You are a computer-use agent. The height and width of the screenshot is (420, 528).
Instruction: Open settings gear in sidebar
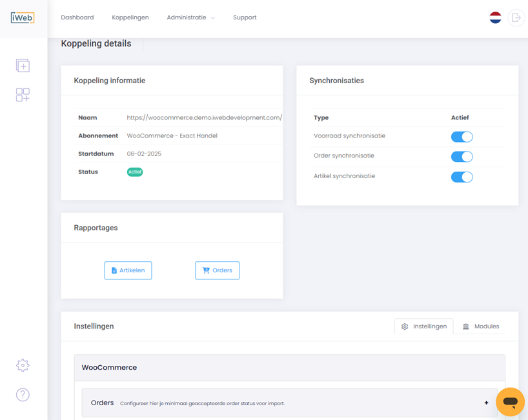click(23, 365)
